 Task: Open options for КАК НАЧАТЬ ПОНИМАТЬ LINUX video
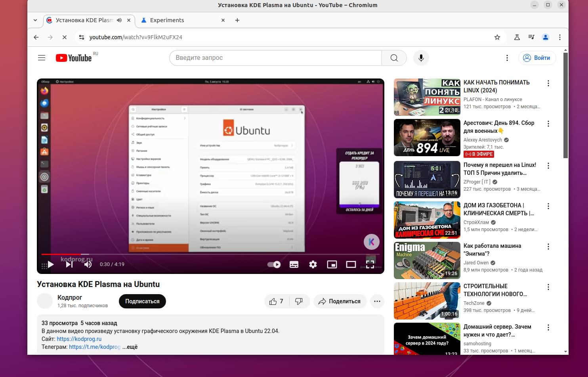tap(548, 83)
